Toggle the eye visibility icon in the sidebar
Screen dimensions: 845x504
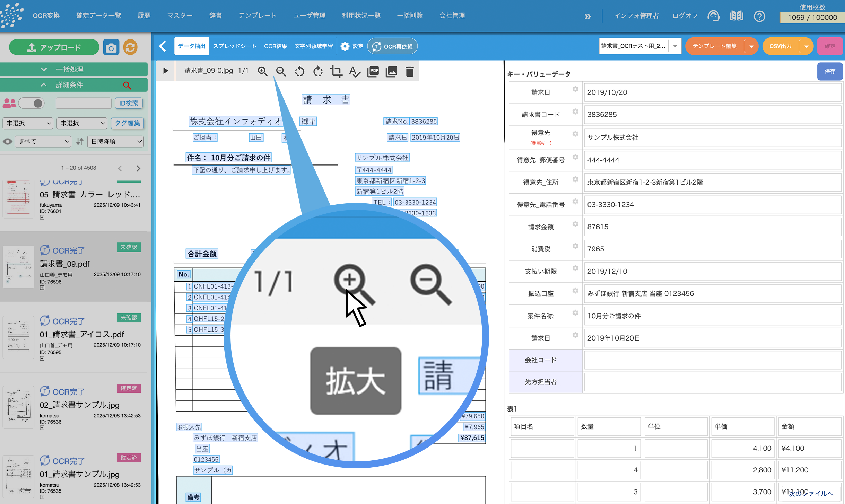pyautogui.click(x=7, y=141)
